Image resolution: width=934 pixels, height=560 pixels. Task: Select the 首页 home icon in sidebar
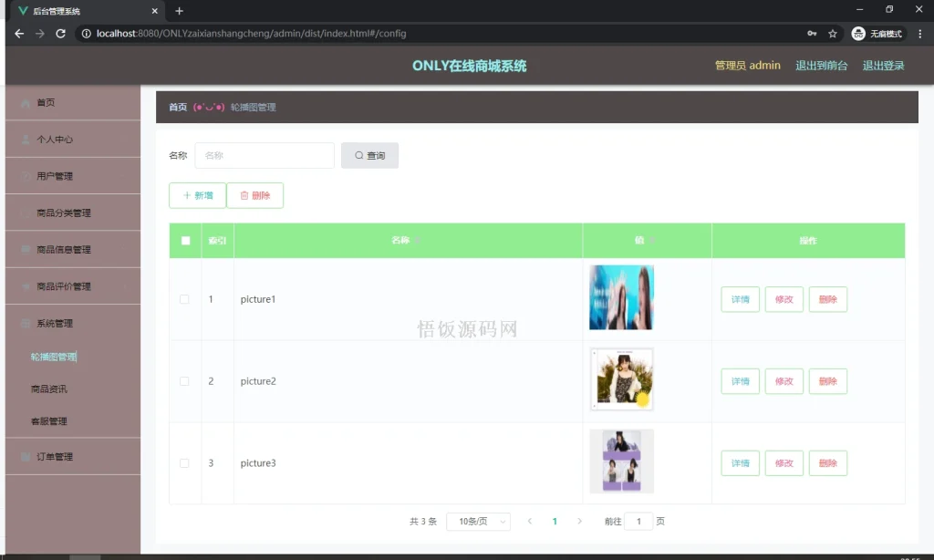click(26, 102)
